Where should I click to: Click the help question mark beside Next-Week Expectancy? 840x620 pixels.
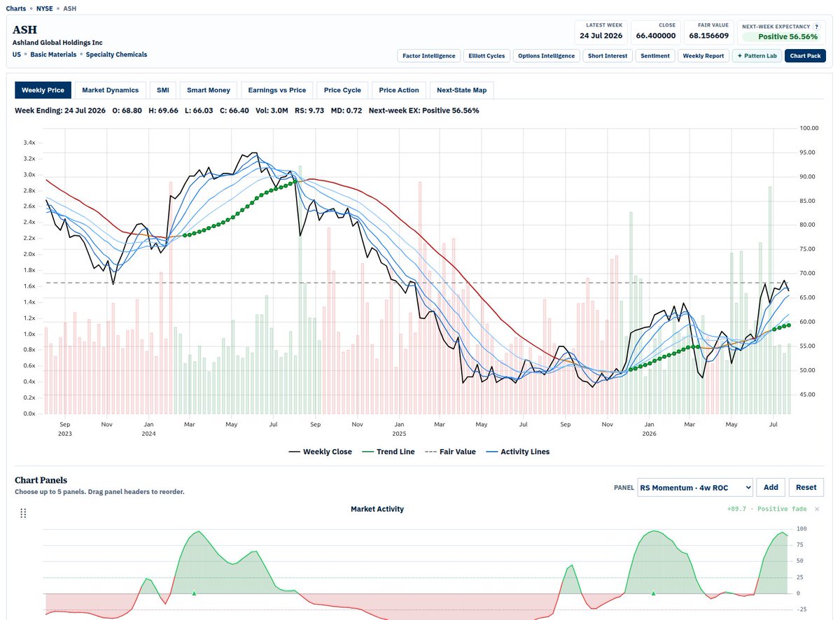coord(816,26)
